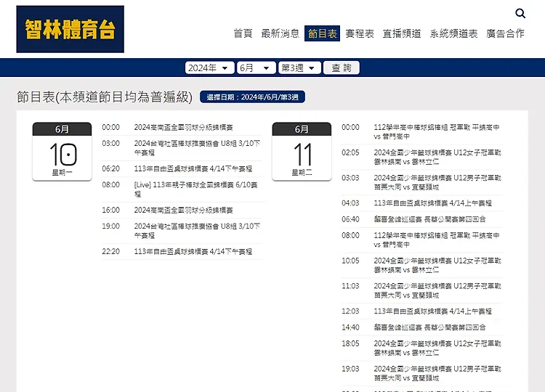Click the 智林體育台 logo
545x392 pixels.
pyautogui.click(x=70, y=30)
